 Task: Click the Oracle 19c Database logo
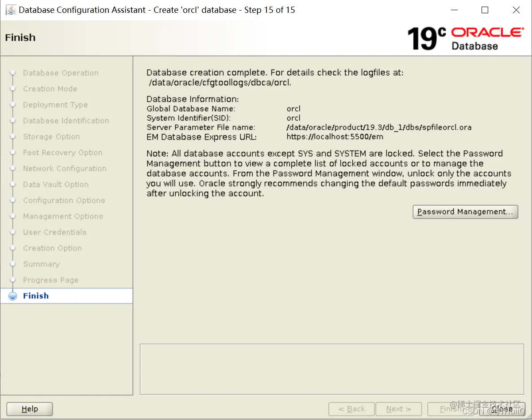coord(466,38)
